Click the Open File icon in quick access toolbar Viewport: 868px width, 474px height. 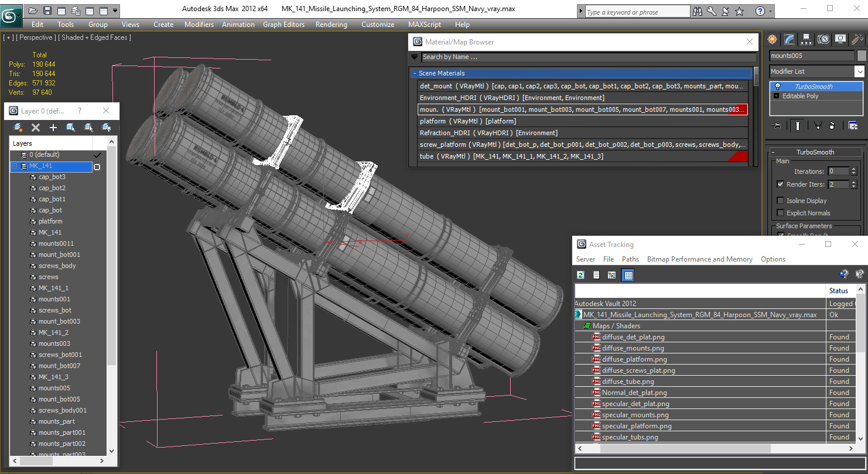33,11
